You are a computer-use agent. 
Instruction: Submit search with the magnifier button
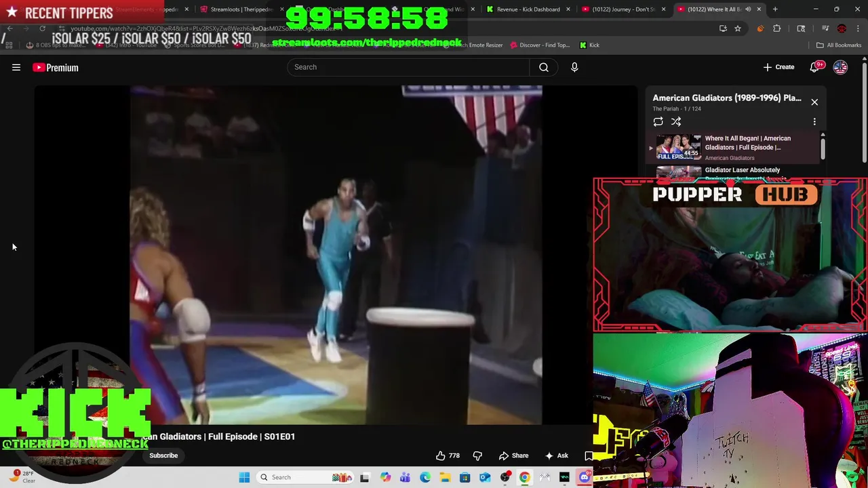[544, 67]
